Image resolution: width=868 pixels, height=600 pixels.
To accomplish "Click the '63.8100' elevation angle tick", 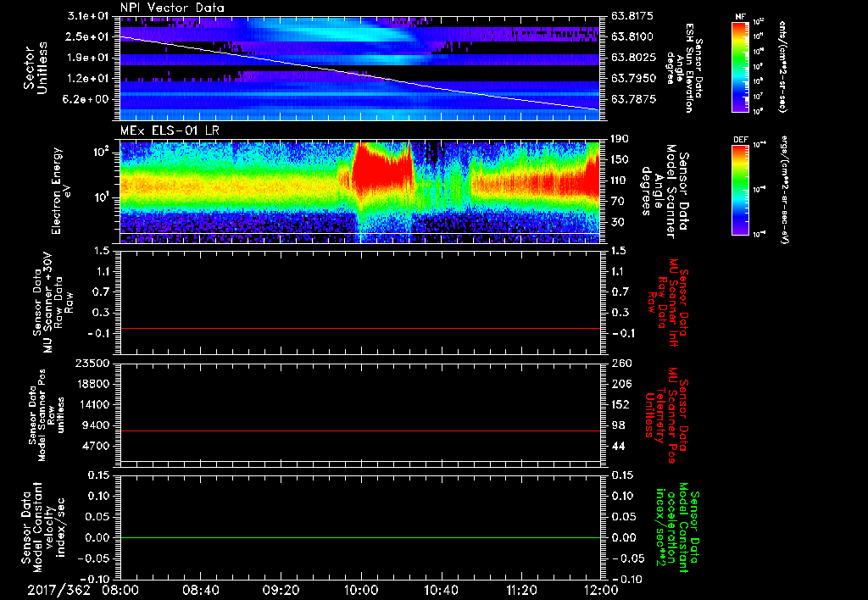I will point(633,36).
